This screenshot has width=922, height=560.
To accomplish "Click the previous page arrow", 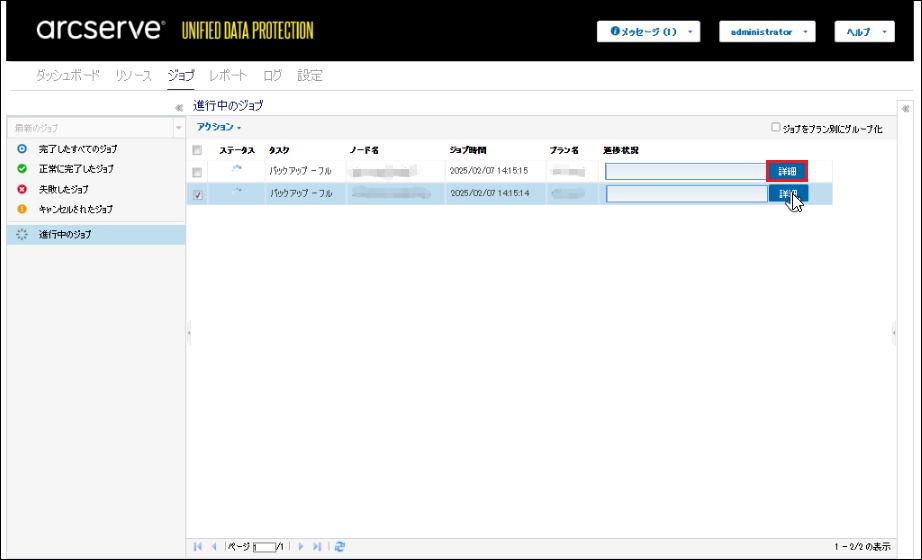I will (x=213, y=547).
